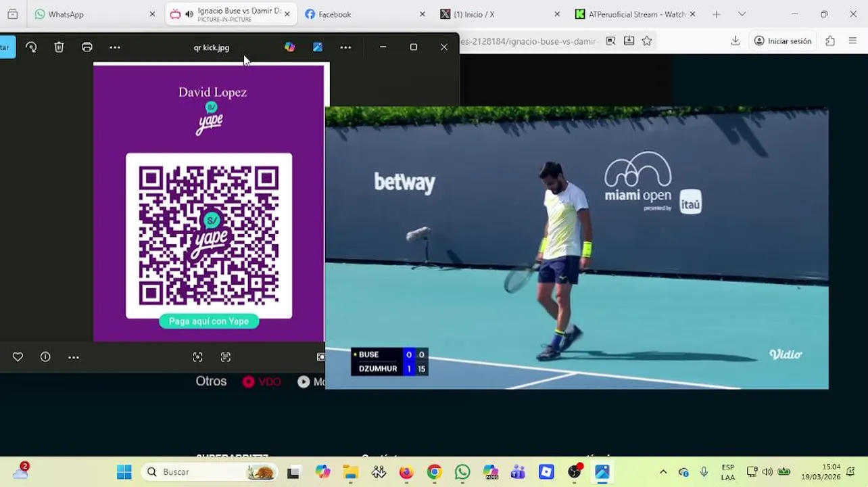868x487 pixels.
Task: Switch to the WhatsApp tab
Action: pyautogui.click(x=95, y=14)
